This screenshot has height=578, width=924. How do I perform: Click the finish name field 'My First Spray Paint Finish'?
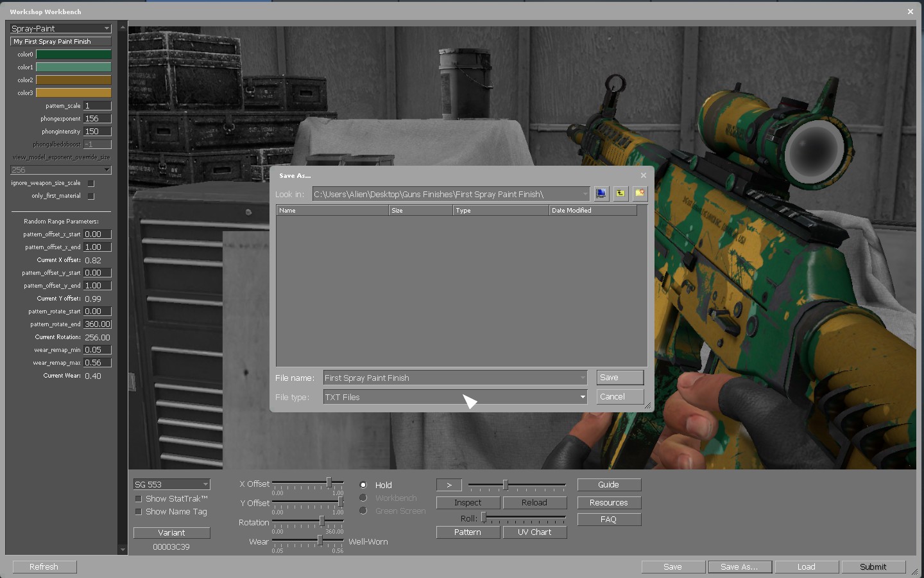(61, 42)
